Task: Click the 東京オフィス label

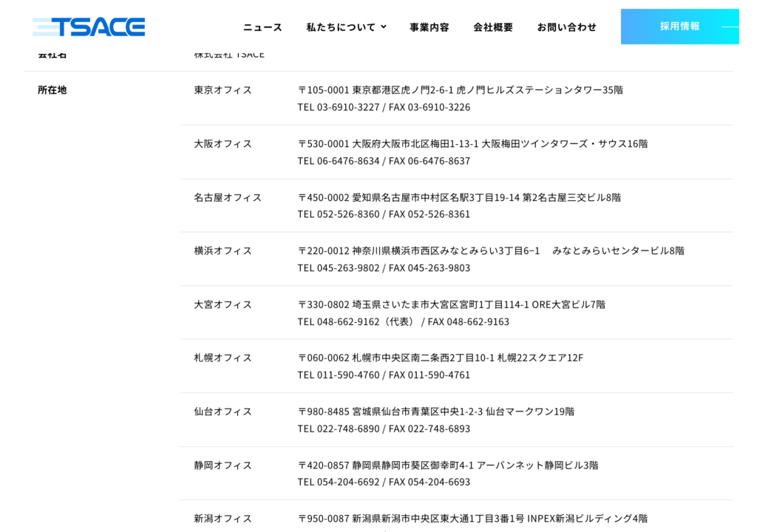Action: [x=223, y=90]
